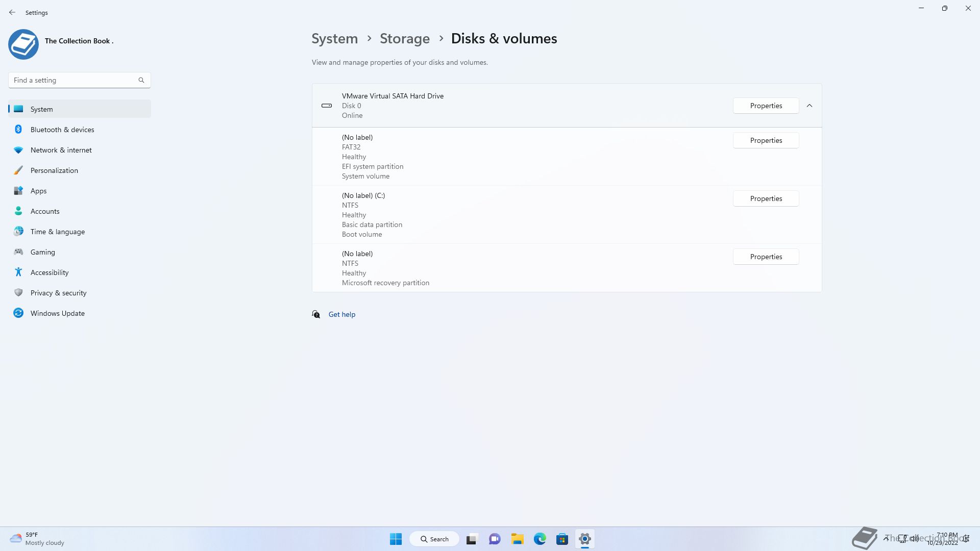
Task: Open Time & language settings
Action: (57, 232)
